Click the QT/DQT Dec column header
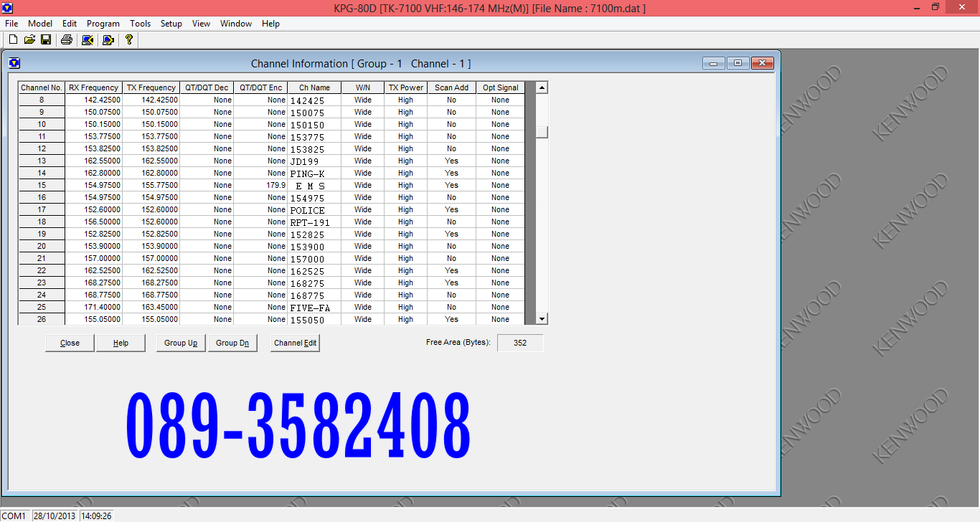The image size is (980, 522). pos(207,87)
